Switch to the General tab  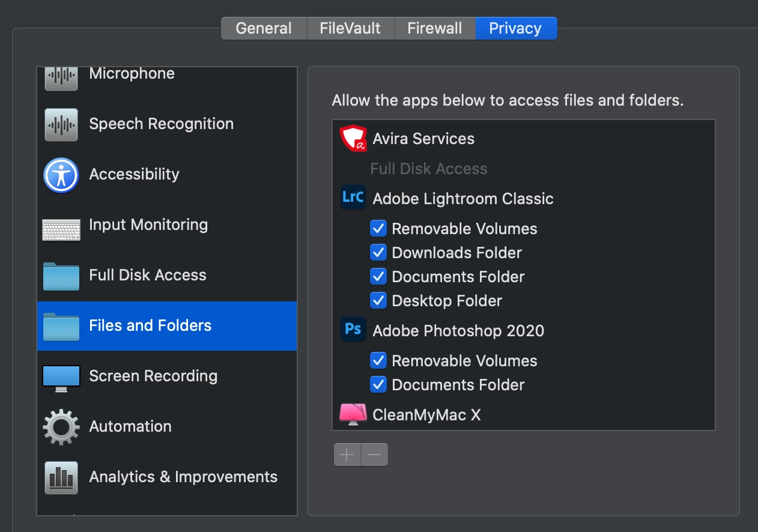click(264, 28)
